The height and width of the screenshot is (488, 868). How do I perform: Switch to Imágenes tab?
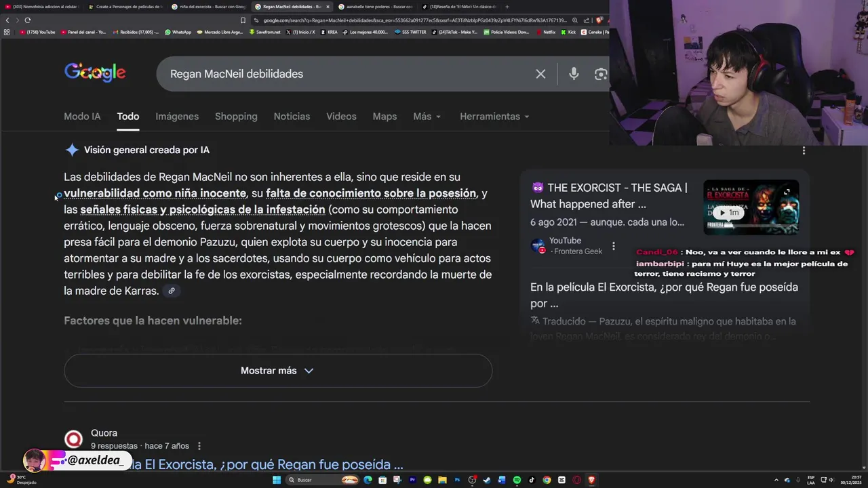point(177,117)
